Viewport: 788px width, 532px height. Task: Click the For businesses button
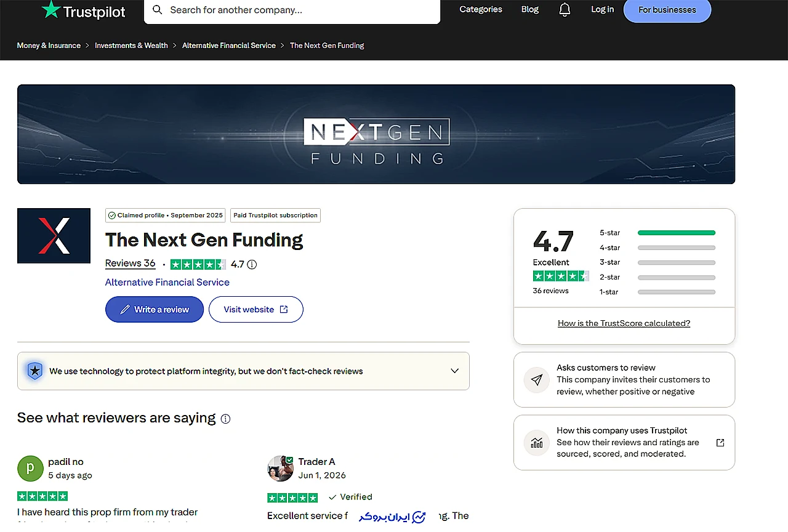point(667,10)
